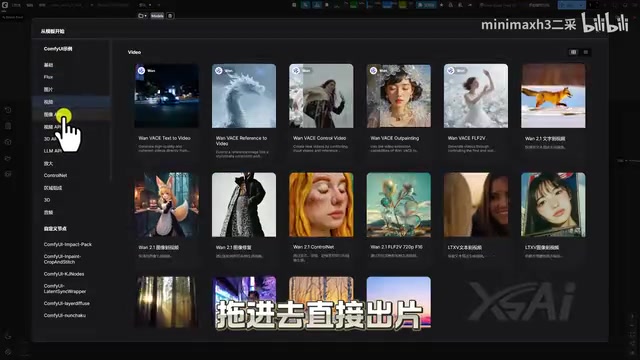
Task: Click the Wan logo badge on the dragon thumbnail
Action: [x=218, y=71]
